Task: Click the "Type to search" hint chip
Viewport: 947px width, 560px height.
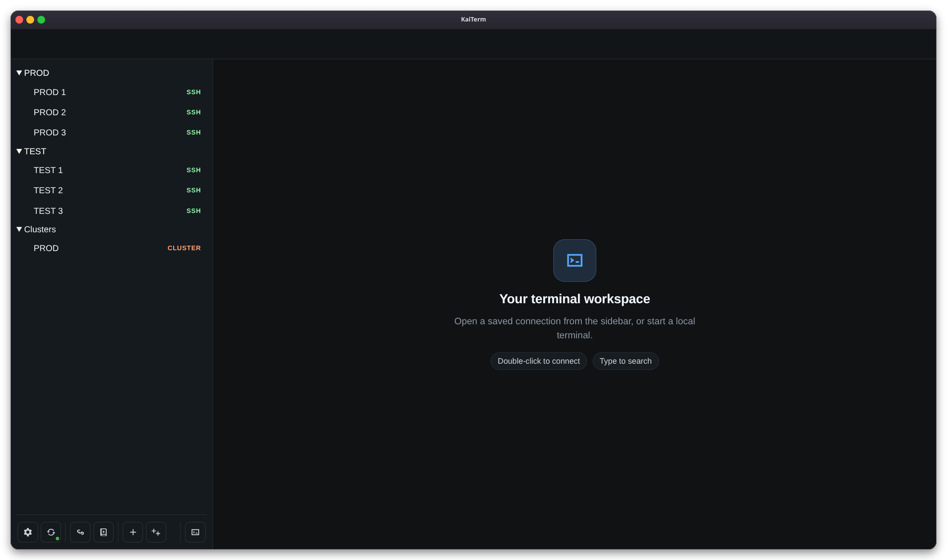Action: pyautogui.click(x=626, y=361)
